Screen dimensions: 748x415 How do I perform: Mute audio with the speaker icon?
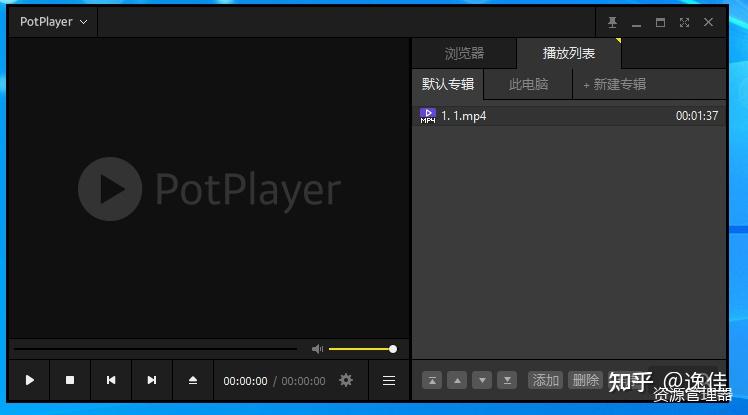pos(318,349)
